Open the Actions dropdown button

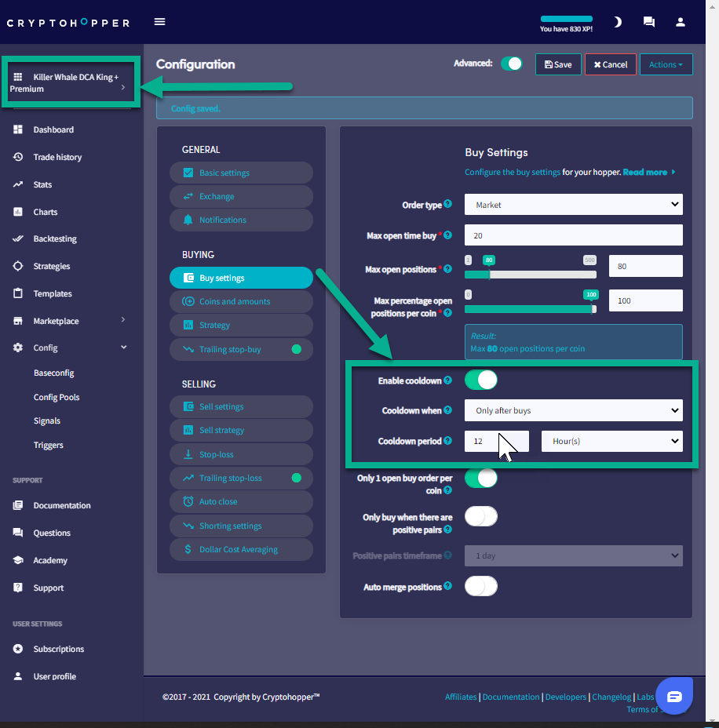click(666, 64)
